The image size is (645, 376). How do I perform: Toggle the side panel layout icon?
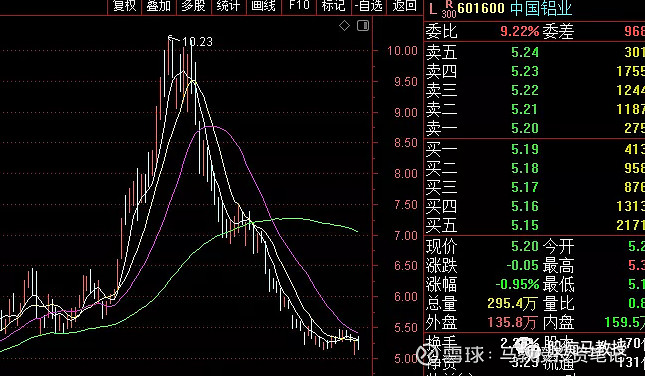363,26
